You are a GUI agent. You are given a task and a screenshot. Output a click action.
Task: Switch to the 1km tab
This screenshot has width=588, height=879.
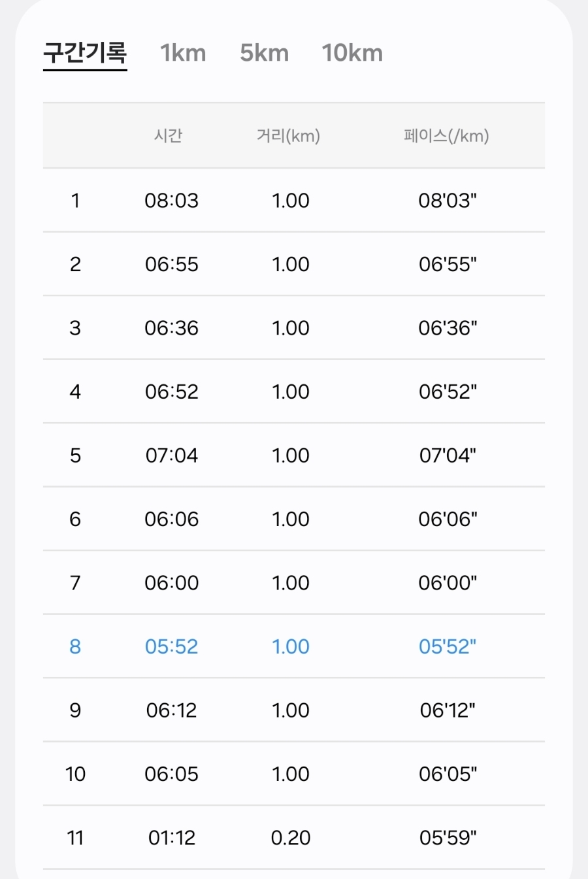point(183,53)
